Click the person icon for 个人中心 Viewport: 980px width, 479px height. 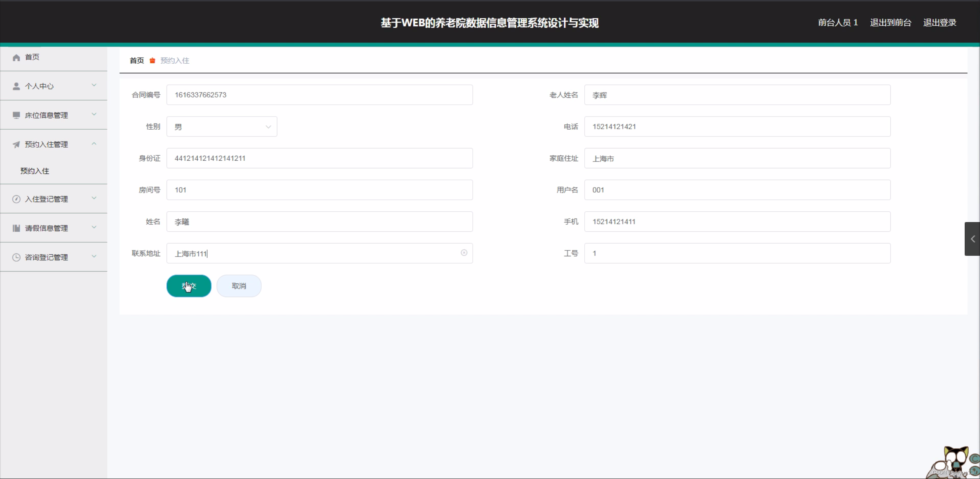tap(16, 86)
